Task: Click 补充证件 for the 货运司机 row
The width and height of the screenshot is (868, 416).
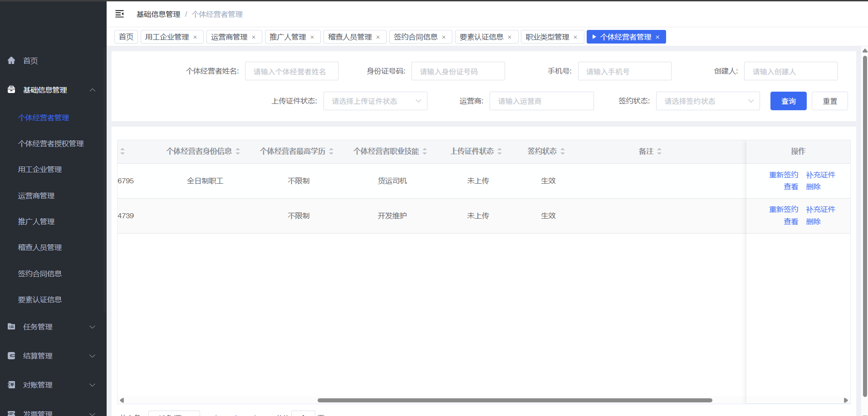Action: 820,175
